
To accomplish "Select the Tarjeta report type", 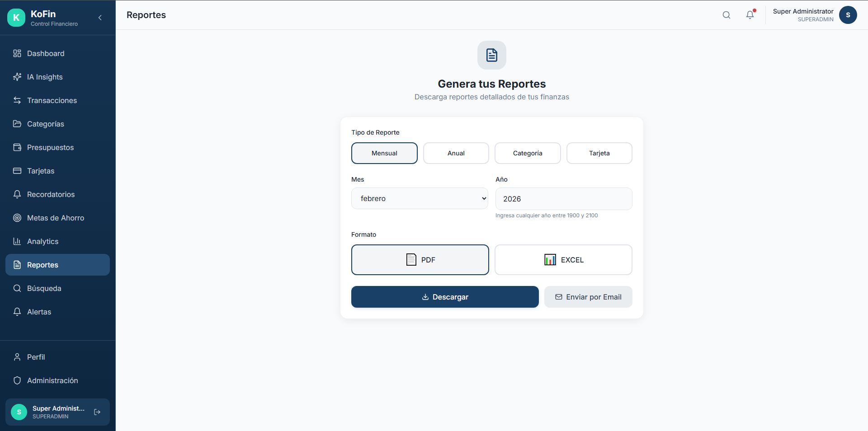I will click(x=599, y=153).
